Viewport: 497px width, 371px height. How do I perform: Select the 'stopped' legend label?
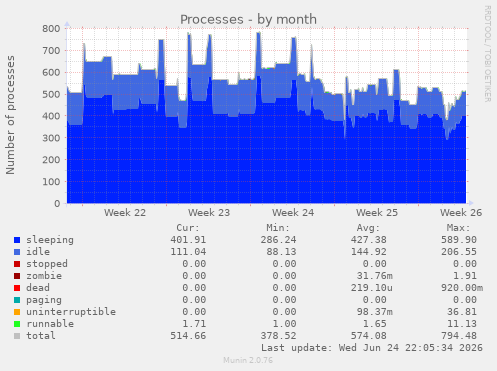[47, 264]
